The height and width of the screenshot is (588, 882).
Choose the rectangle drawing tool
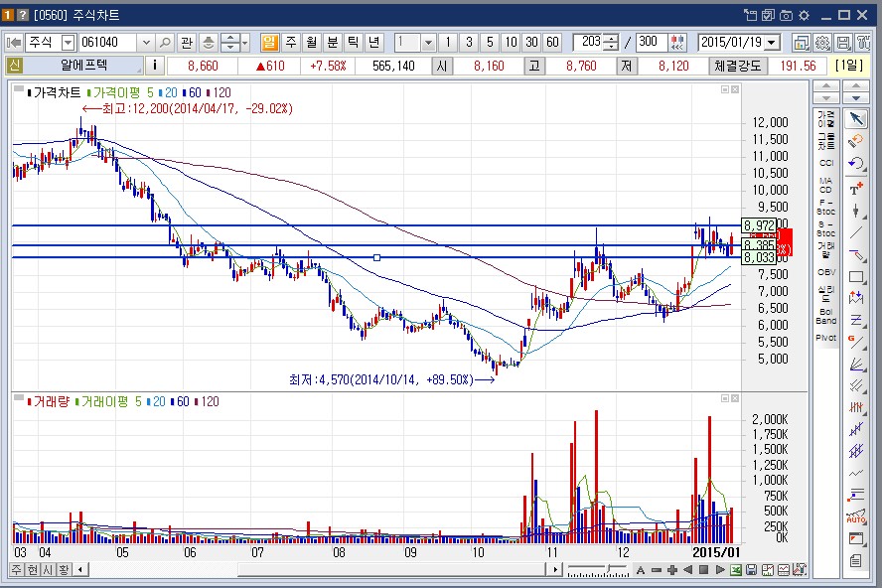coord(856,276)
